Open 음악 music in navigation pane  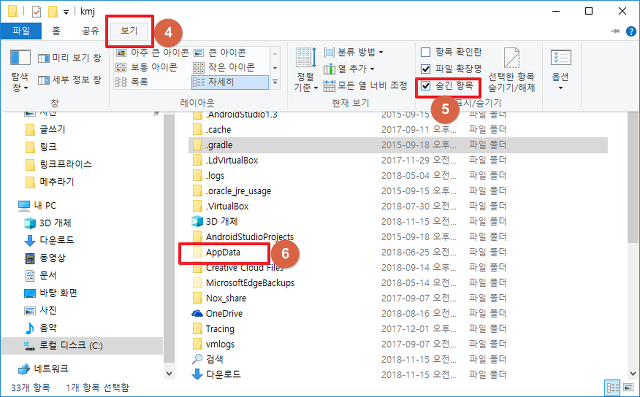[40, 328]
